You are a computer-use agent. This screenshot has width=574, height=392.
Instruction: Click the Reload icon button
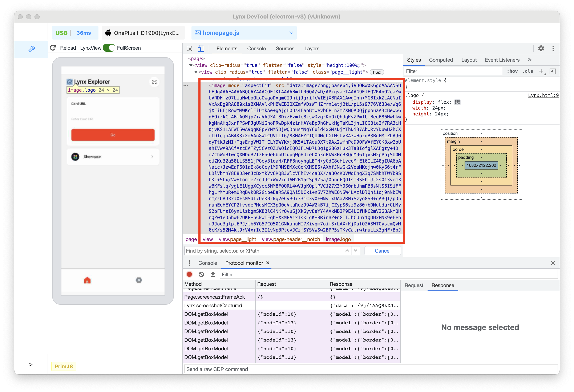pos(53,48)
